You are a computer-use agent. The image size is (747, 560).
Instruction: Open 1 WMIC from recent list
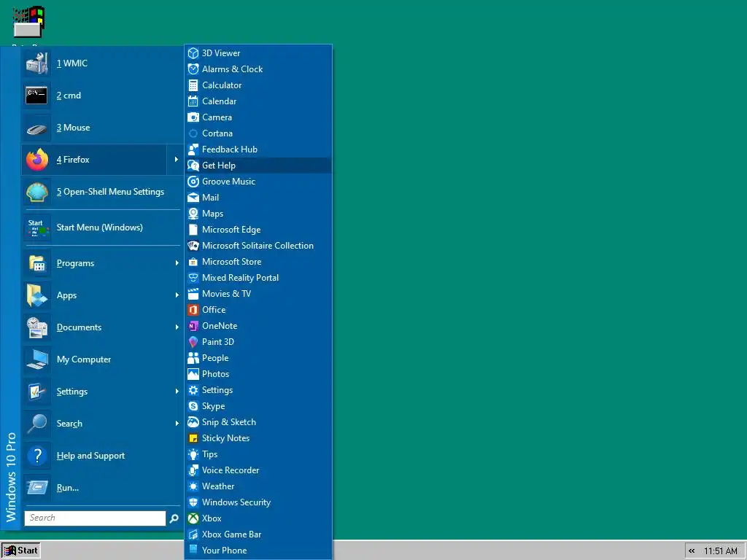click(x=102, y=63)
